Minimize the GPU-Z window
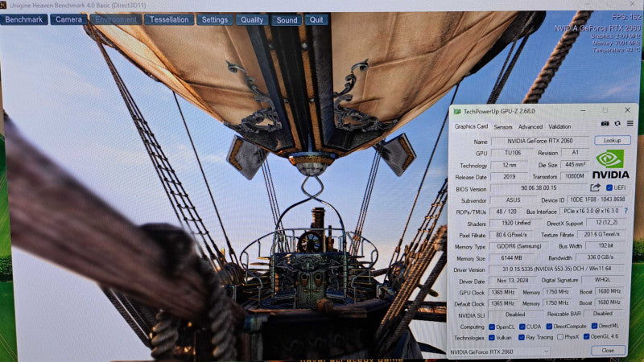644x362 pixels. pyautogui.click(x=583, y=110)
